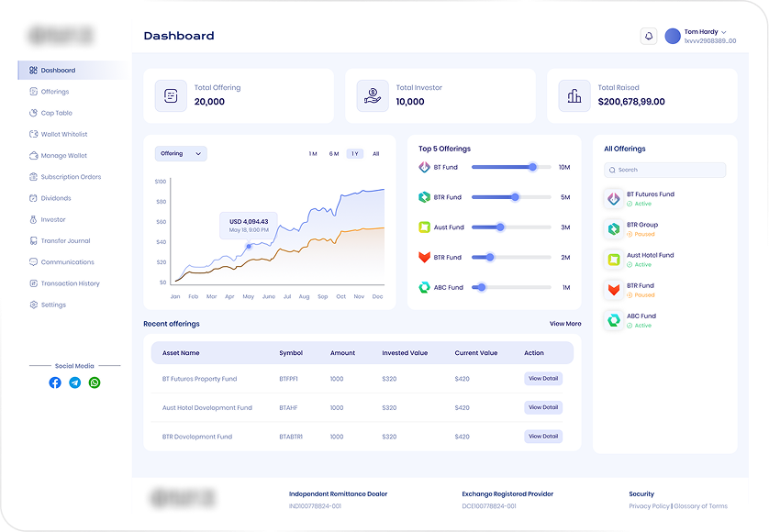
Task: Open Facebook social media icon
Action: point(55,382)
